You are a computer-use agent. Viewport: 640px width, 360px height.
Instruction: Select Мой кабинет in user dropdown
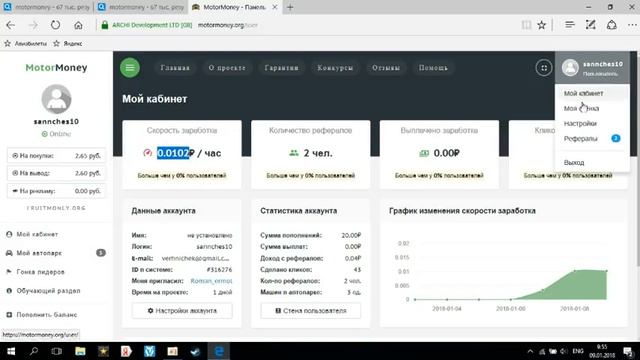pyautogui.click(x=583, y=93)
